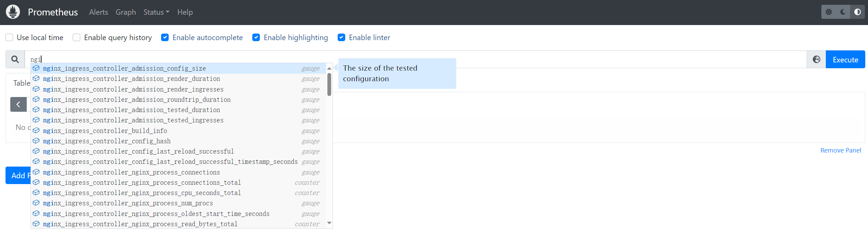Screen dimensions: 868x230
Task: Choose nginx_ingress_controller_admission_render_ingresses suggestion
Action: tap(178, 89)
